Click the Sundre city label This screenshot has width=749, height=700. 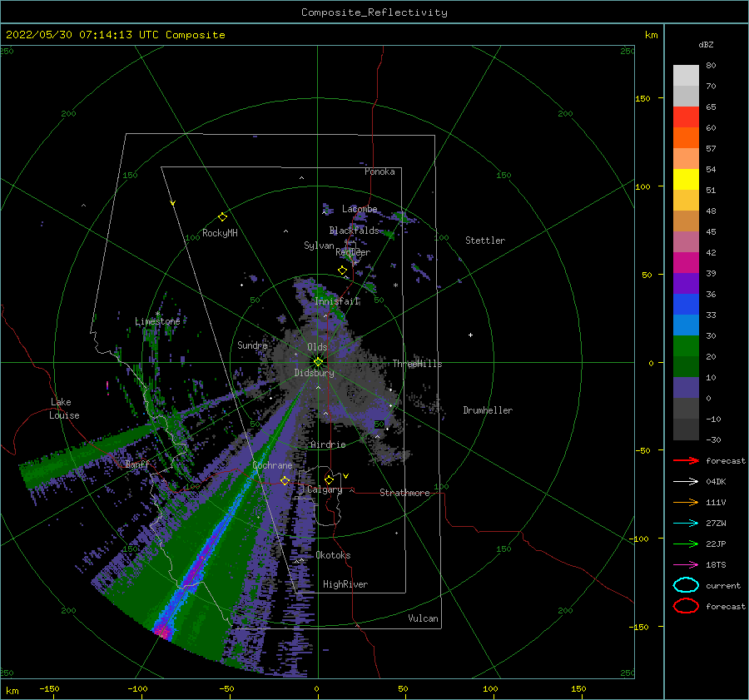click(252, 345)
